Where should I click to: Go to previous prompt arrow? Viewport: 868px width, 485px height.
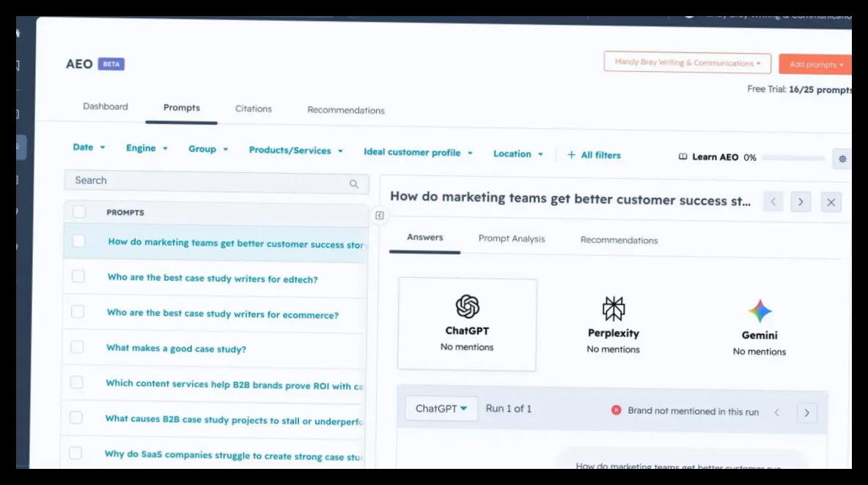tap(773, 202)
